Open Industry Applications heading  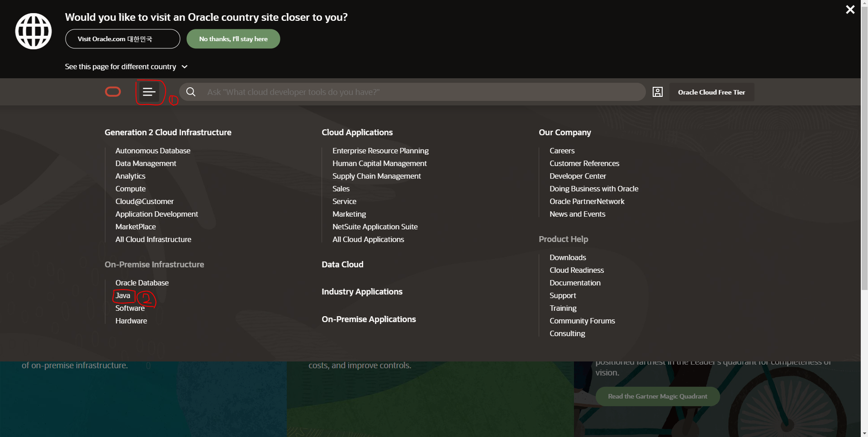362,291
